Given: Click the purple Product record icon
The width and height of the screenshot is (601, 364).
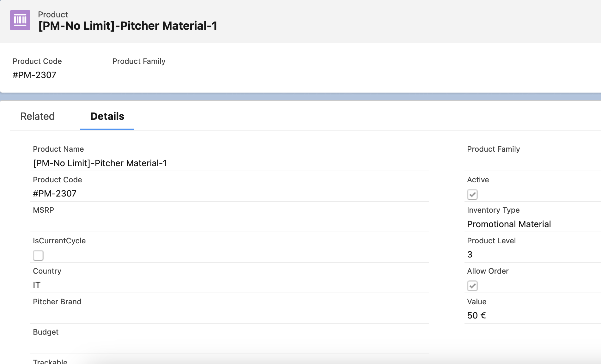Looking at the screenshot, I should pyautogui.click(x=20, y=20).
